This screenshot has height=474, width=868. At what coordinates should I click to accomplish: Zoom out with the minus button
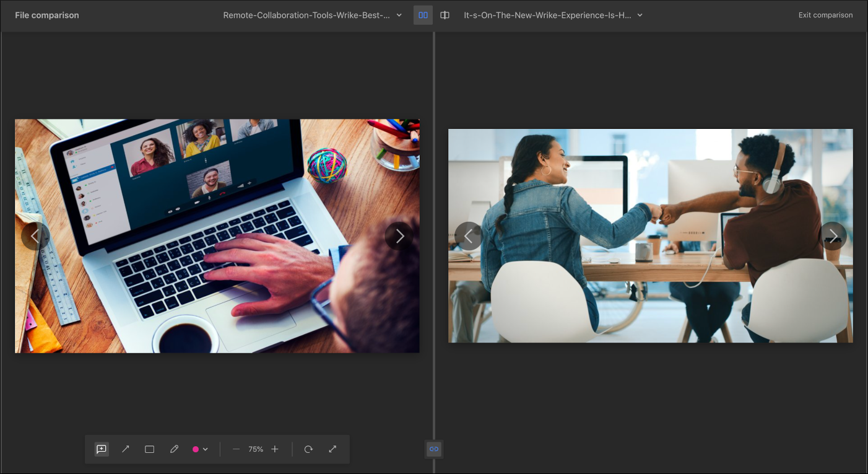[x=236, y=449]
